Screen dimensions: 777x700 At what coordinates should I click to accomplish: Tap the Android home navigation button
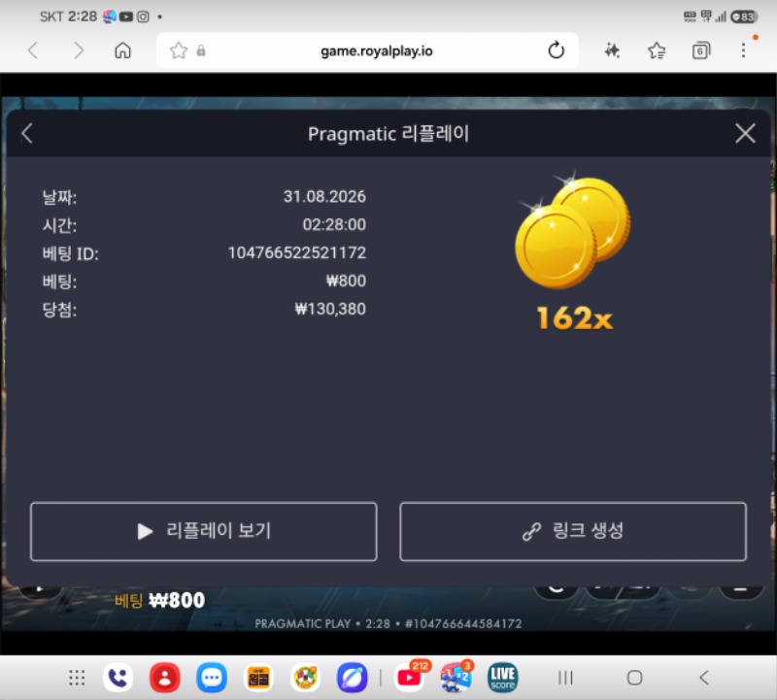click(x=635, y=678)
